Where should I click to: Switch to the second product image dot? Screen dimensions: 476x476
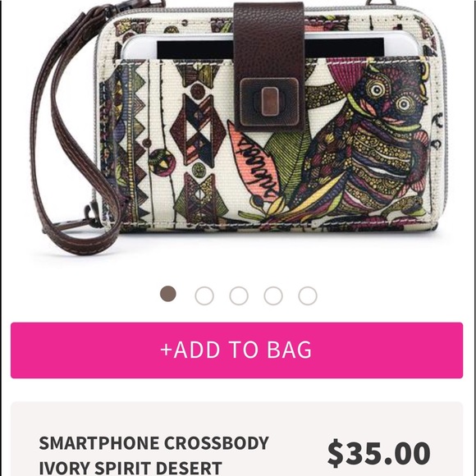coord(204,295)
